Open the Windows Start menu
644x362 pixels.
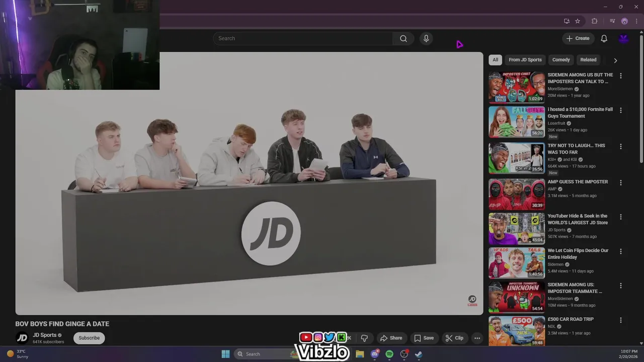pos(225,354)
